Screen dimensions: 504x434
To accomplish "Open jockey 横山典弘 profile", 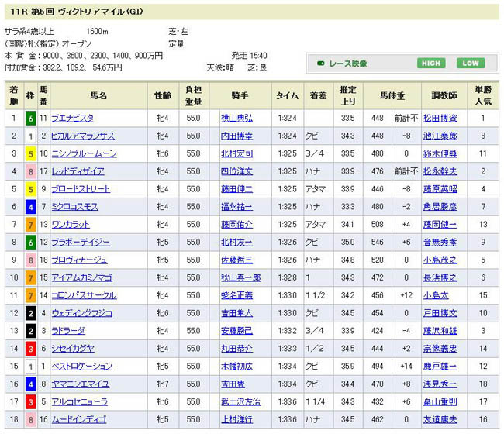I will tap(236, 118).
